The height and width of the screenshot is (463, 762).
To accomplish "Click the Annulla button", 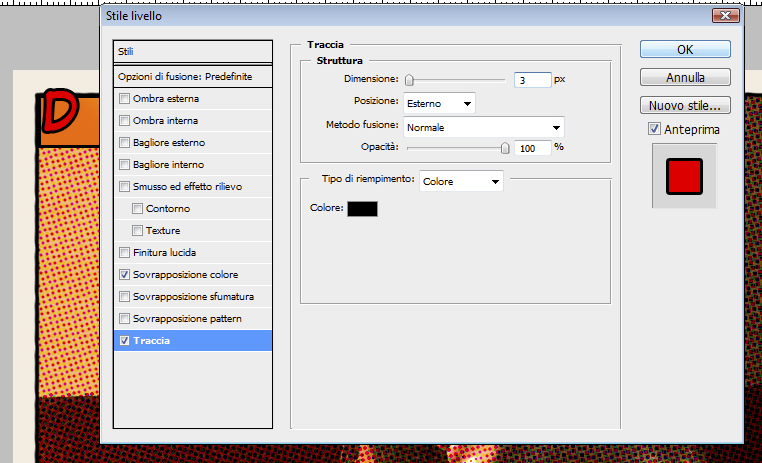I will tap(685, 77).
